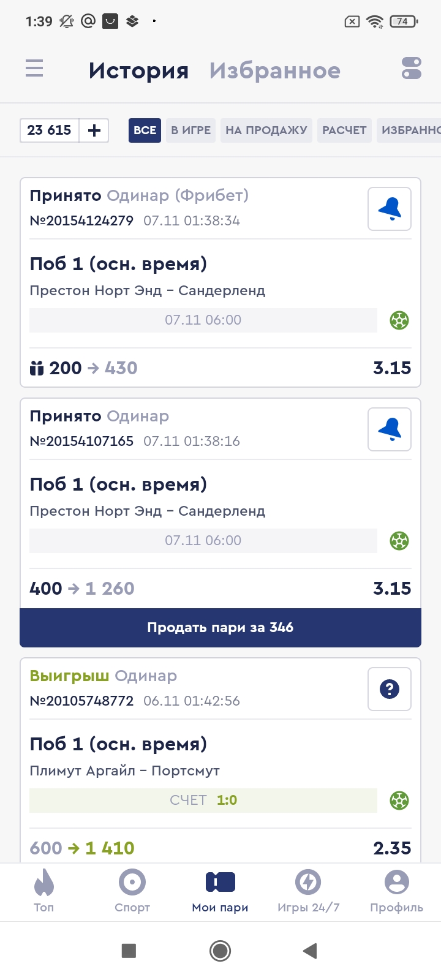441x980 pixels.
Task: Open Игры 24/7 section
Action: (x=308, y=891)
